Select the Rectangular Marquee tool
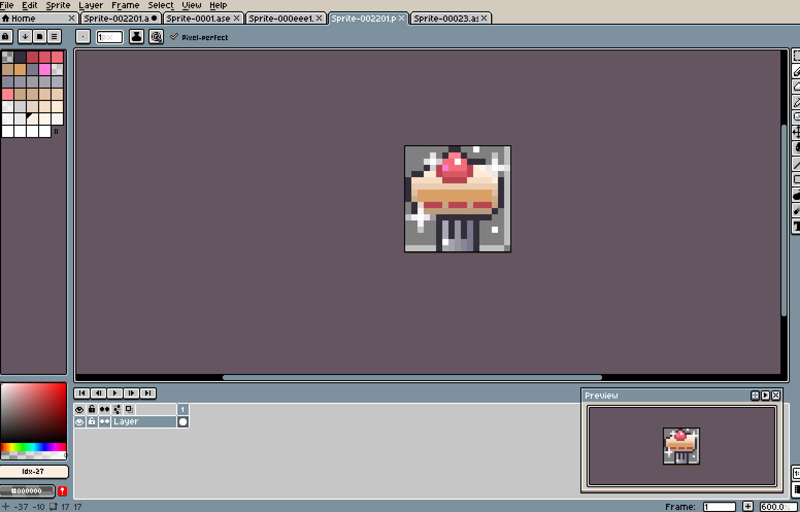Screen dimensions: 800x512 tap(796, 56)
